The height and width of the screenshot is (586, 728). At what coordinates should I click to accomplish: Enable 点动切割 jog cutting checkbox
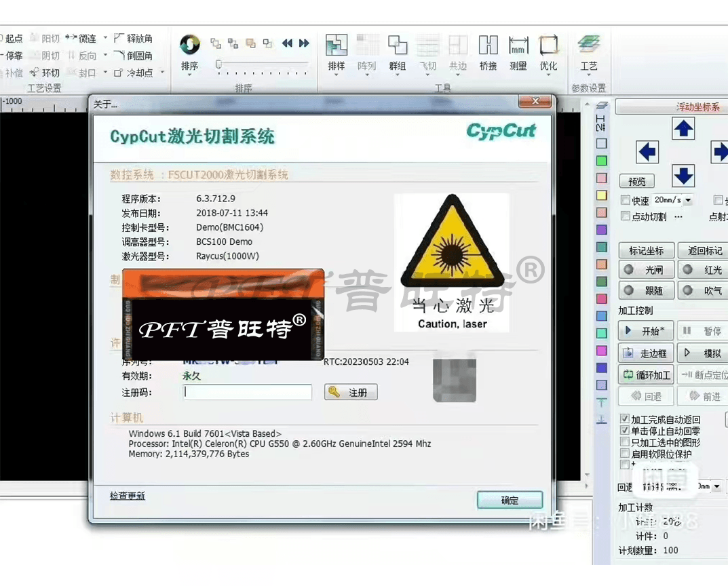pos(626,216)
